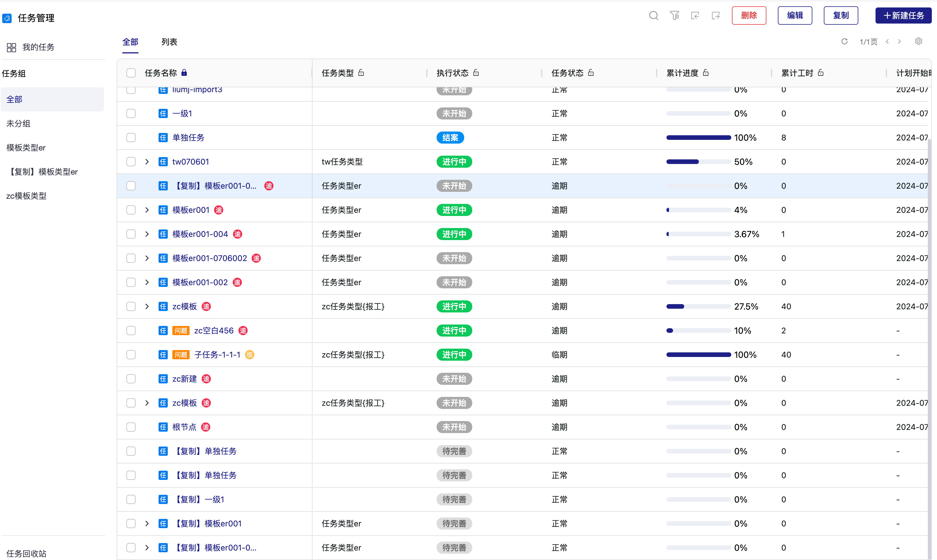Viewport: 937px width, 560px height.
Task: Tick the select-all header checkbox
Action: tap(131, 73)
